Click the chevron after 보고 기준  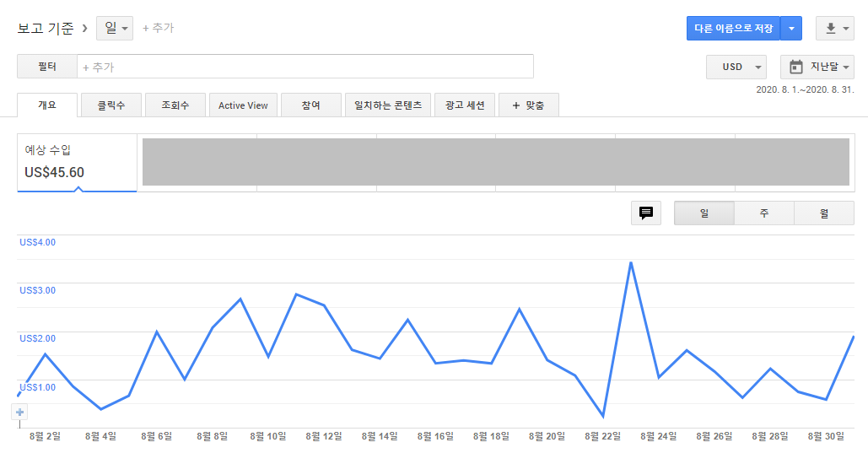pyautogui.click(x=84, y=28)
